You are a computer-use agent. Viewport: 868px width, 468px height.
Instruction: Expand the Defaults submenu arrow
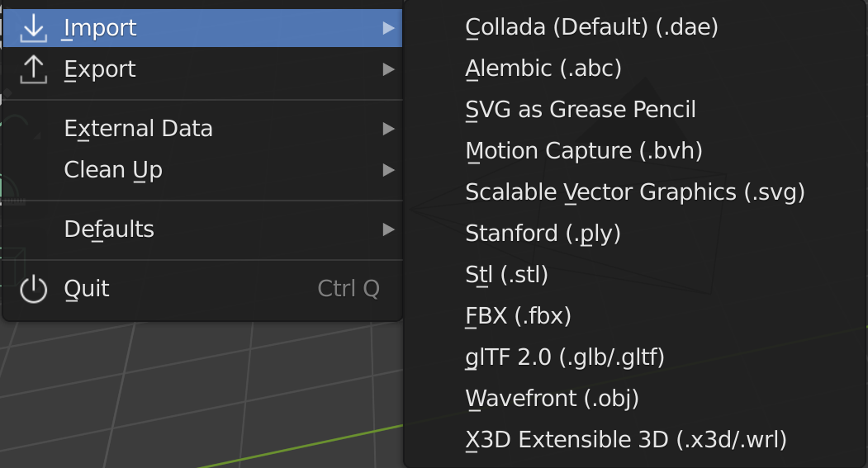click(x=389, y=229)
